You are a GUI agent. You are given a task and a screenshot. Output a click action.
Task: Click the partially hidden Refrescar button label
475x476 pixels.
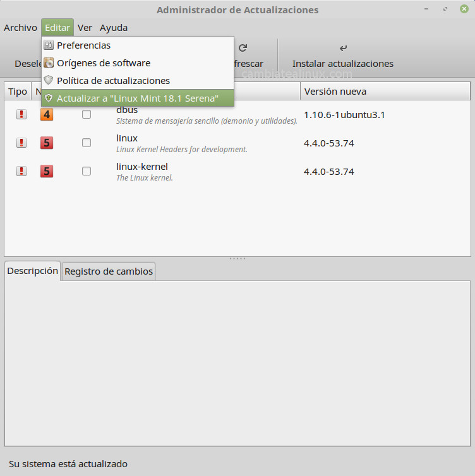249,64
